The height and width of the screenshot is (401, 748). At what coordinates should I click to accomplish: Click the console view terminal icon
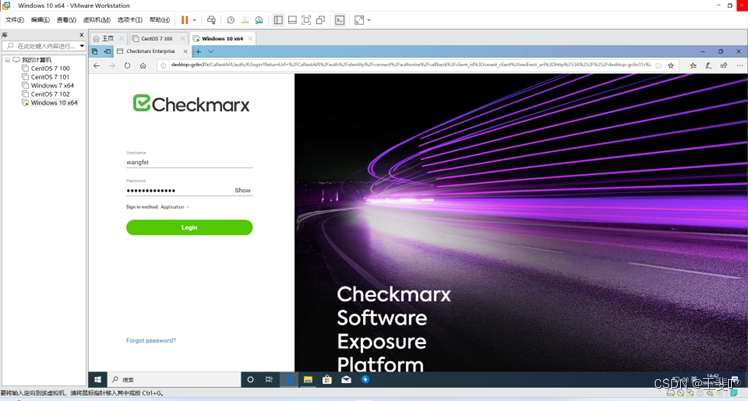340,20
